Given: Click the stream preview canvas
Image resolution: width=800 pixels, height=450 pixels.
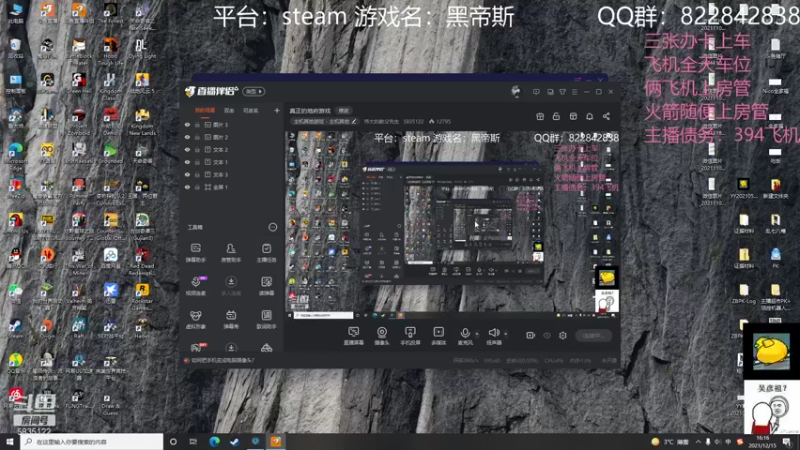Looking at the screenshot, I should [x=452, y=224].
